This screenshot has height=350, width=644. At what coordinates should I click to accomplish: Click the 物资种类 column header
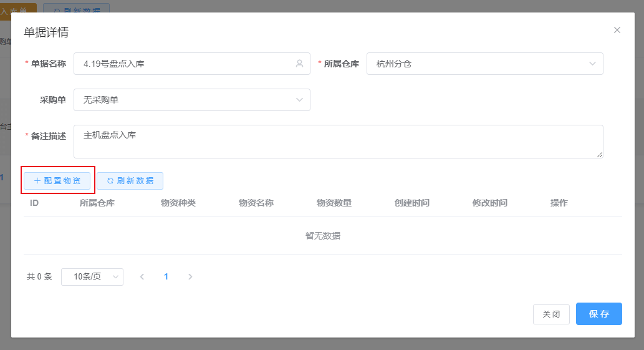tap(178, 203)
